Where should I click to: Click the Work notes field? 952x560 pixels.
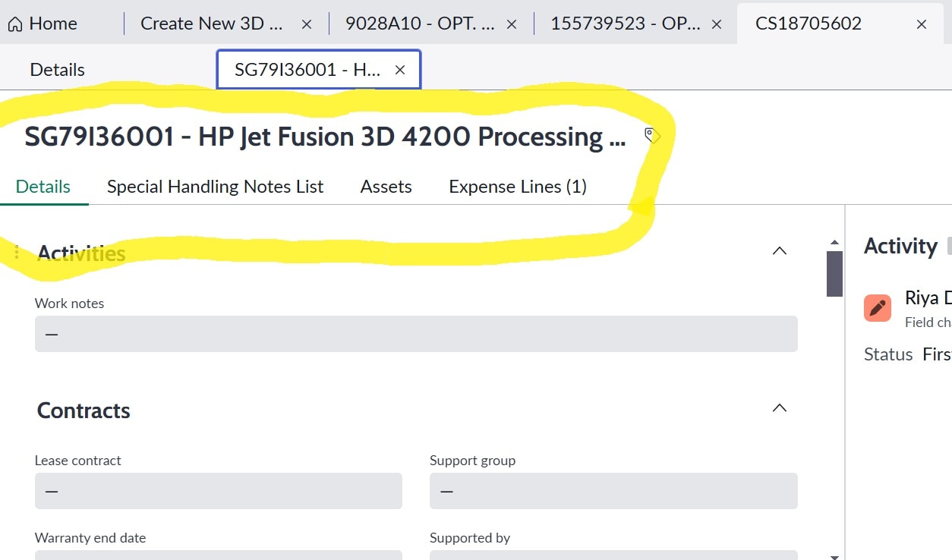[416, 334]
